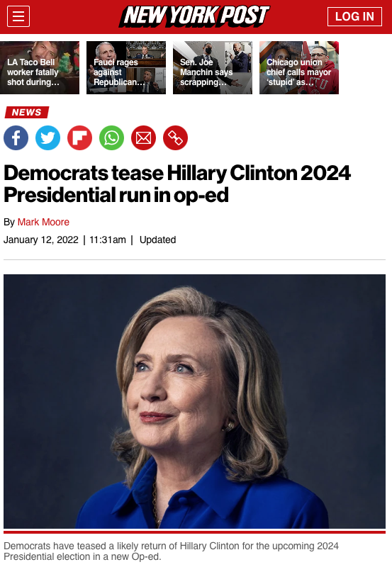
Task: Copy article link with chain icon
Action: (x=175, y=137)
